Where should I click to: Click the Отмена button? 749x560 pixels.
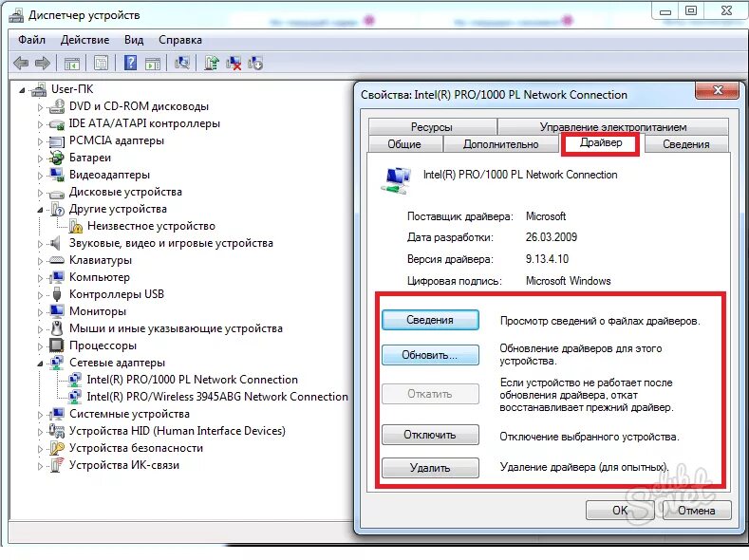click(697, 511)
